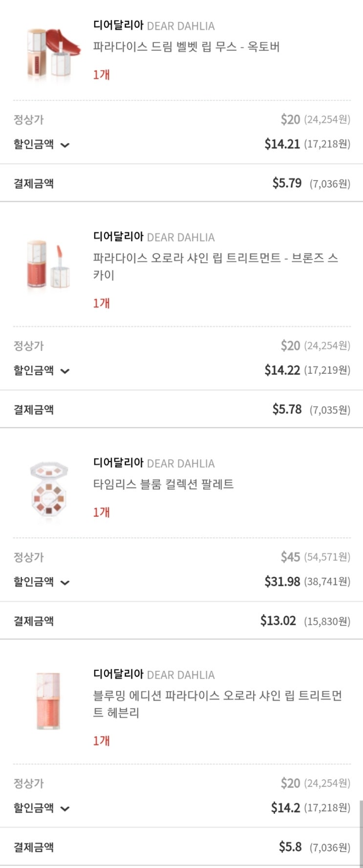
Task: Open 블루밍 에디션 오로라 샤인 product link
Action: 217,704
